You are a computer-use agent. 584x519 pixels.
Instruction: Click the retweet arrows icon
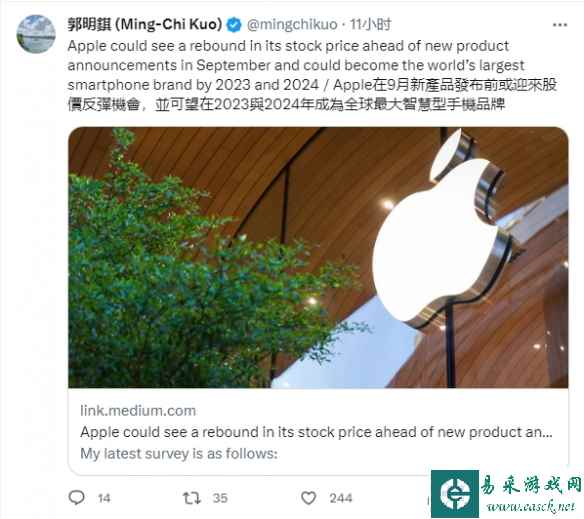click(192, 498)
